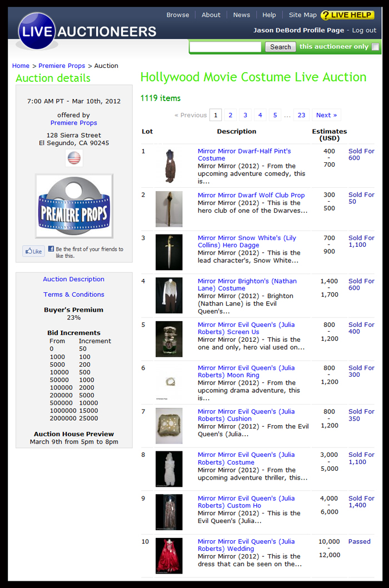The height and width of the screenshot is (588, 389).
Task: Select current page 1 in pagination
Action: [215, 115]
